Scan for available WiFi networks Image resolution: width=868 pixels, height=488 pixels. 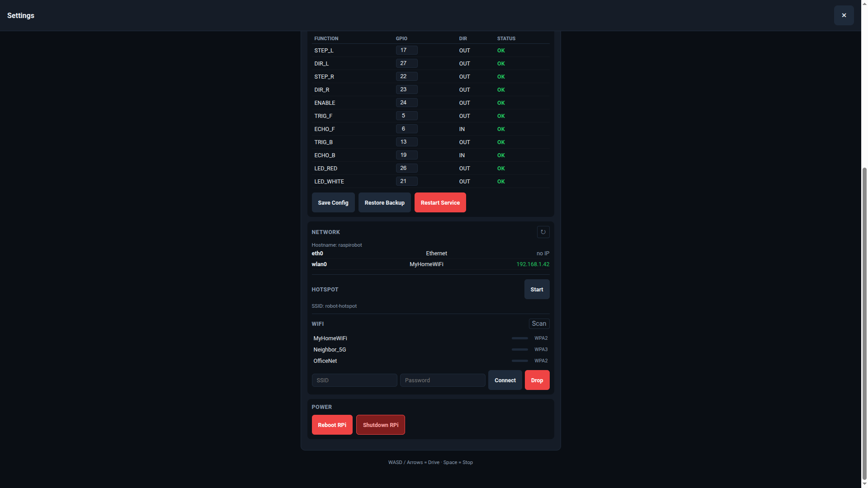click(x=538, y=324)
